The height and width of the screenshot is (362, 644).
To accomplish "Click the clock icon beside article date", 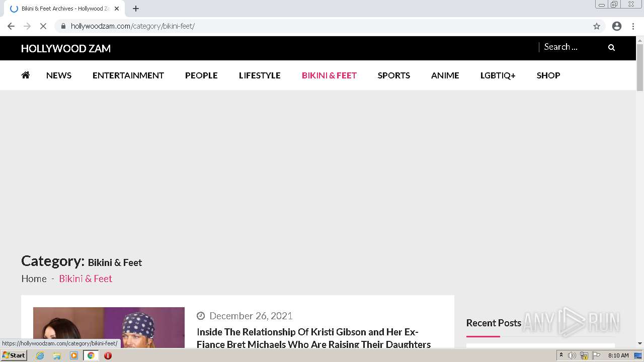I will tap(201, 316).
